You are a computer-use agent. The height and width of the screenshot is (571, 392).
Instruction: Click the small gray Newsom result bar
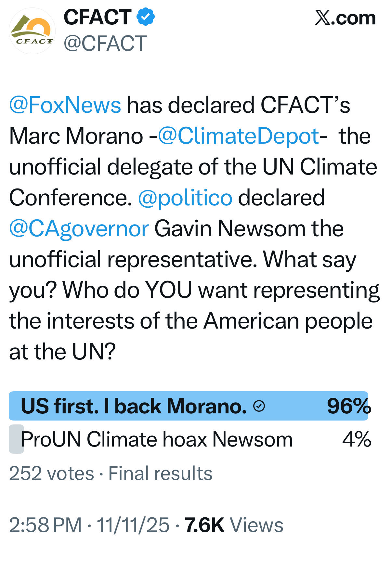pos(16,439)
